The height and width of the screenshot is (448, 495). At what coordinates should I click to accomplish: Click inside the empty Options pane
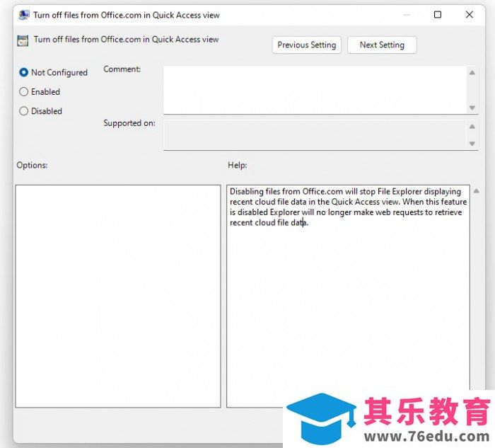coord(118,296)
